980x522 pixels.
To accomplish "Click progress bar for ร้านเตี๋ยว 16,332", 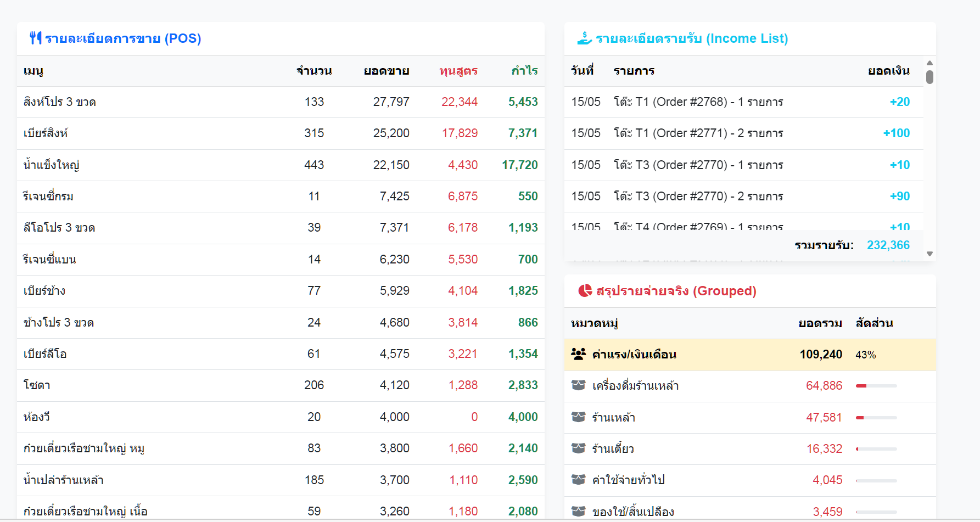I will coord(876,449).
